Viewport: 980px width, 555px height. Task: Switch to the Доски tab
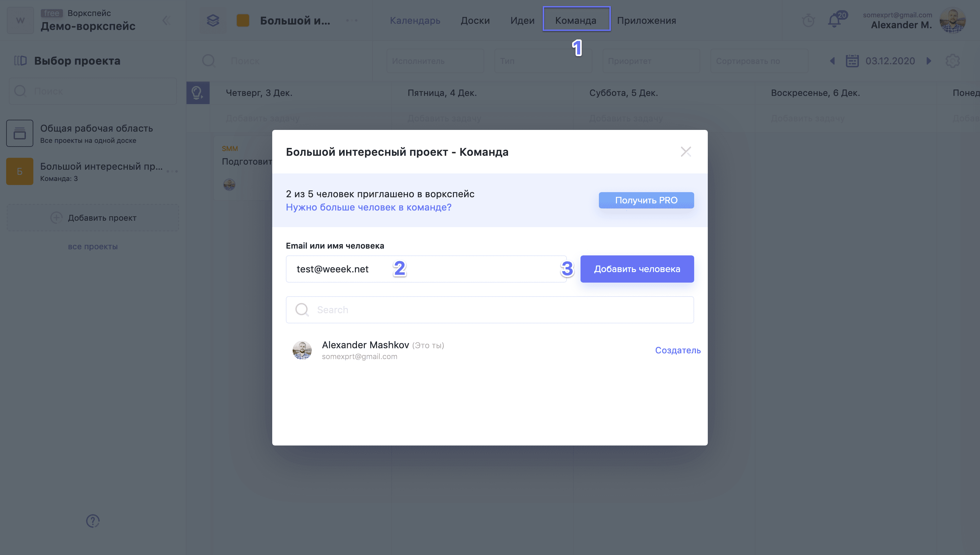click(x=475, y=20)
